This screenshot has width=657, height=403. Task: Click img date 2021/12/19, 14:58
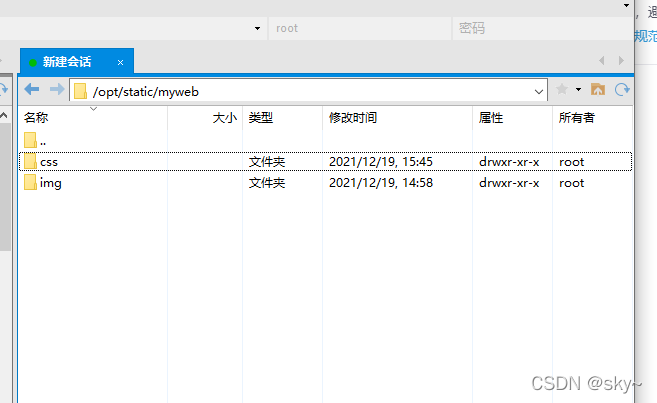380,183
